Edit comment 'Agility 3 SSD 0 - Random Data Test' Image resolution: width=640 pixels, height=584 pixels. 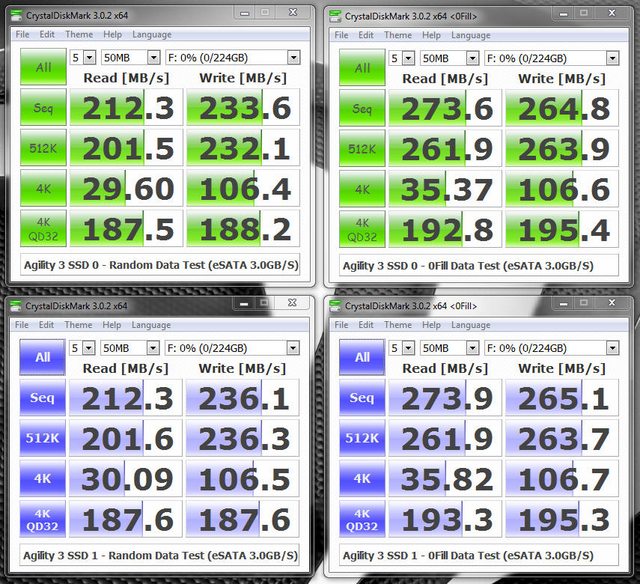[160, 265]
